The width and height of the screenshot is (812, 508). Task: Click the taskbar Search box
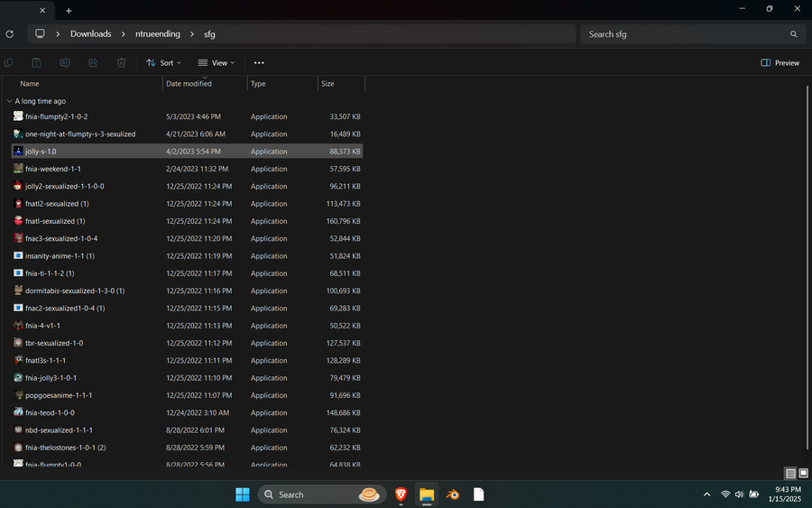click(x=322, y=494)
